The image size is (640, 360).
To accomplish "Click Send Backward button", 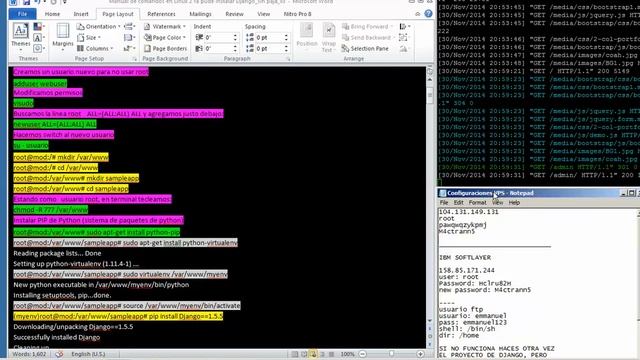I will point(367,38).
